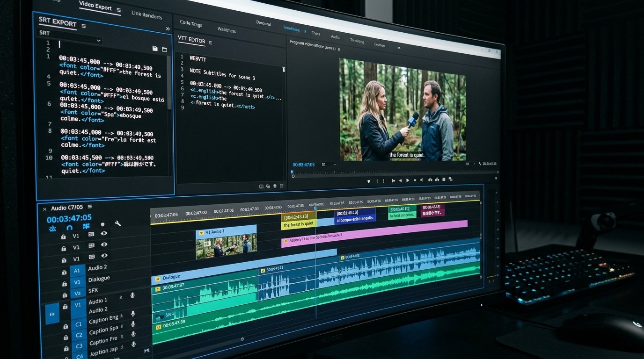Viewport: 644px width, 359px height.
Task: Click the VTT editor scrollbar handle
Action: pos(284,69)
